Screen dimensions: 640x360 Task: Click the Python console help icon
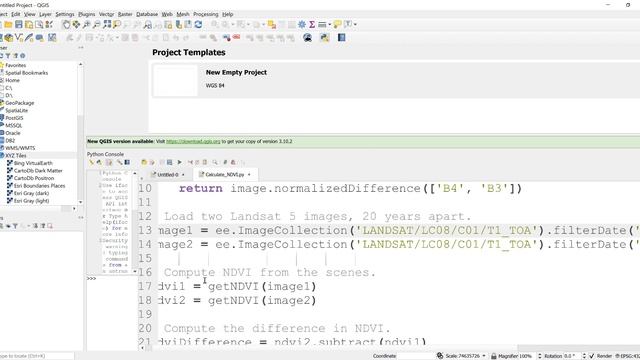(x=127, y=162)
